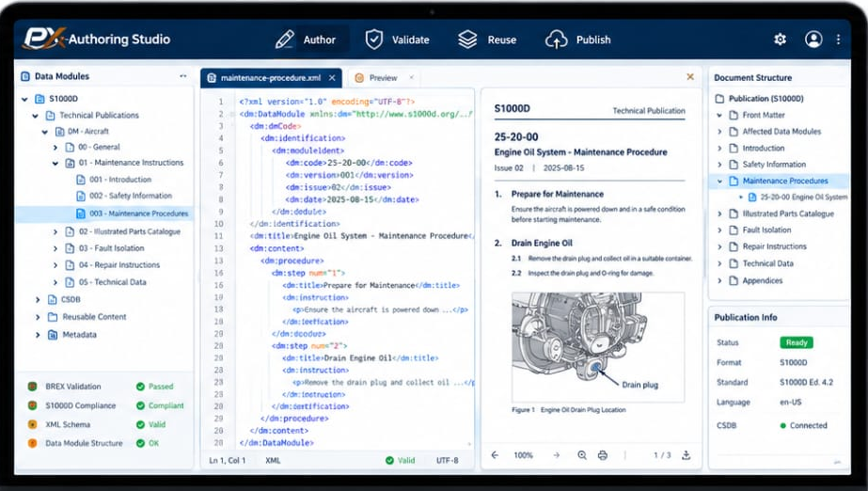Go to next page arrow in preview
Image resolution: width=868 pixels, height=491 pixels.
click(557, 455)
